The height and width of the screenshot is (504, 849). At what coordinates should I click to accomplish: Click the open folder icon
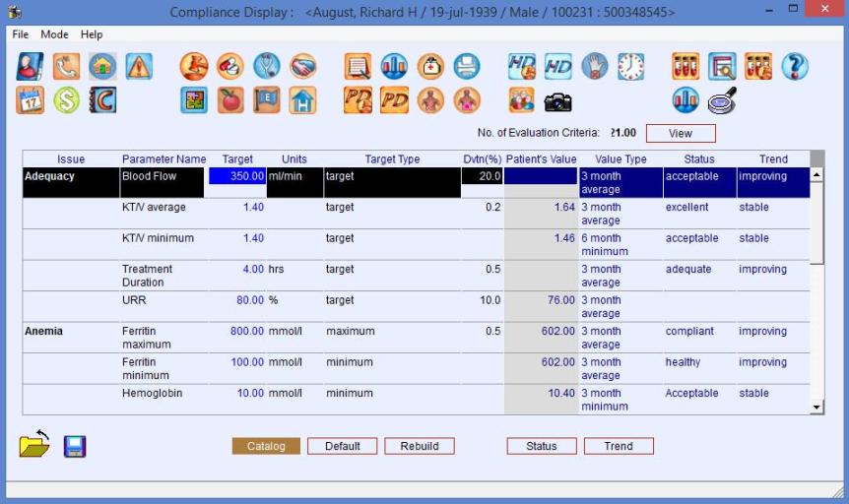coord(34,444)
